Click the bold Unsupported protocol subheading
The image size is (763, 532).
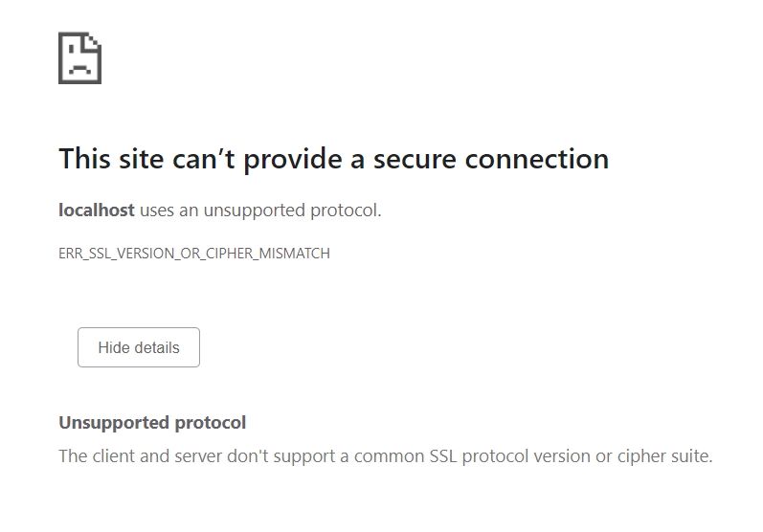click(152, 422)
